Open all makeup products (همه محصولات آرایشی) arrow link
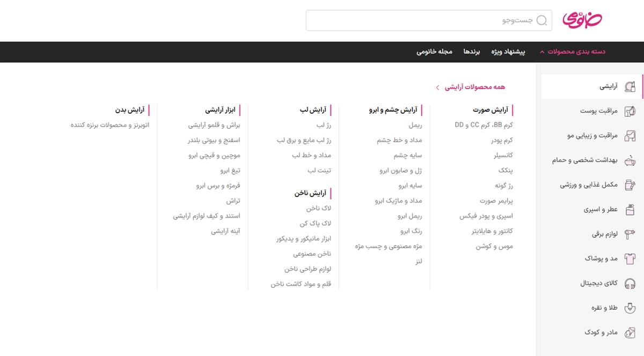The width and height of the screenshot is (644, 356). click(437, 87)
